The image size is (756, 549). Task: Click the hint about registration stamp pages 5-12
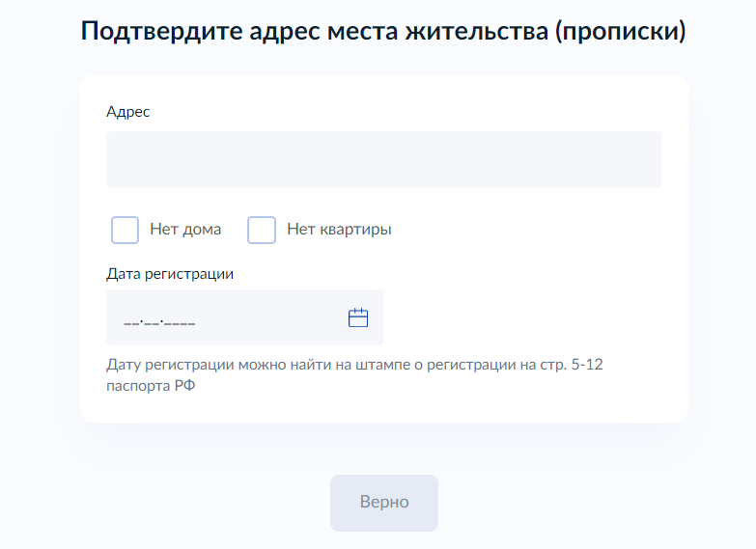pos(354,374)
